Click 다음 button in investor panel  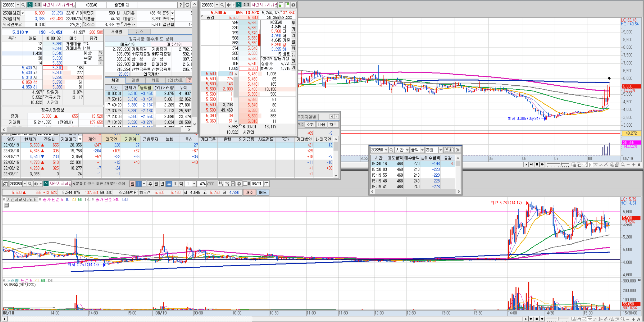point(321,125)
